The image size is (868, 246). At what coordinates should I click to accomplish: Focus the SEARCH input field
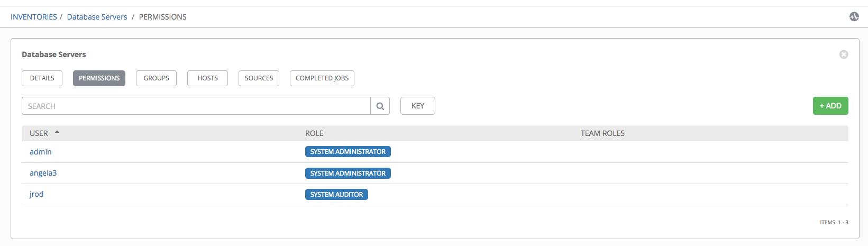point(196,106)
